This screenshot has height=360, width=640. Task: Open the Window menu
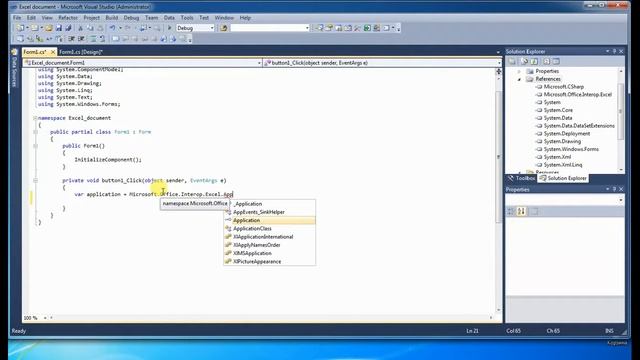click(x=224, y=18)
